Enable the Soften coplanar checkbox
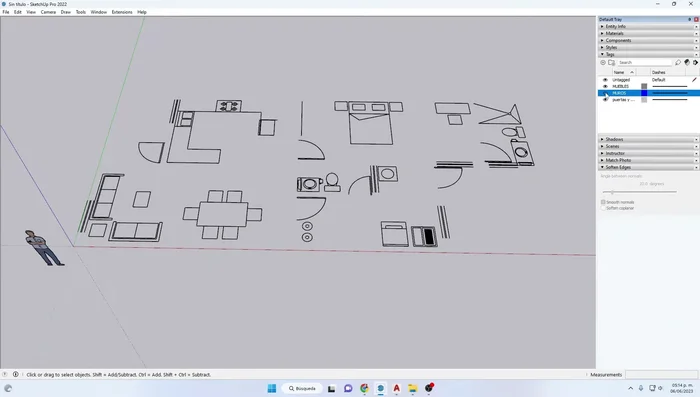Viewport: 700px width, 397px height. pos(603,208)
